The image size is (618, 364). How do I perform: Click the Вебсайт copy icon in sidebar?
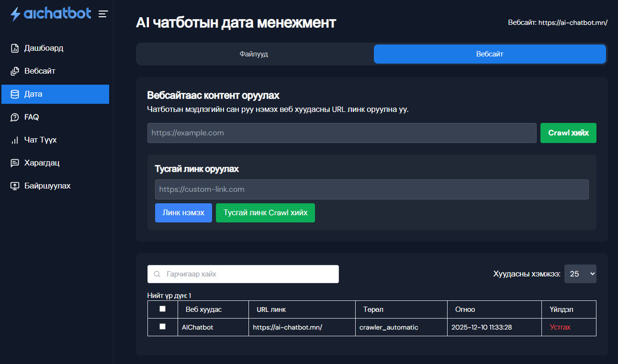[x=15, y=71]
